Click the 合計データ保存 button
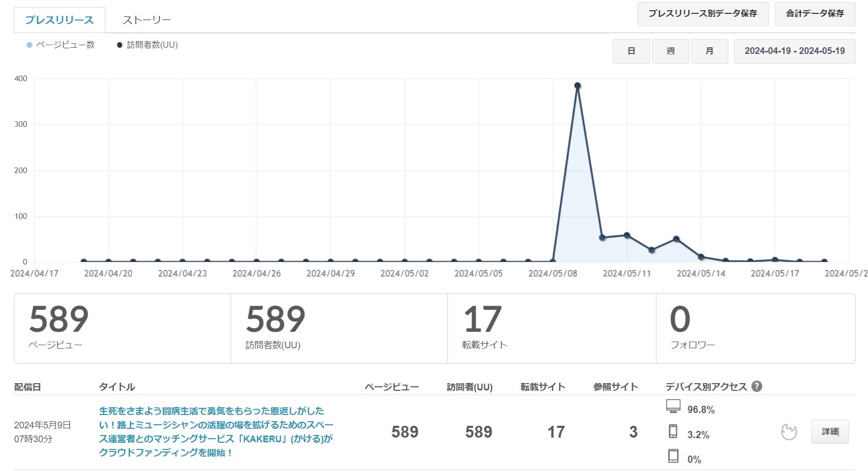 click(x=815, y=14)
